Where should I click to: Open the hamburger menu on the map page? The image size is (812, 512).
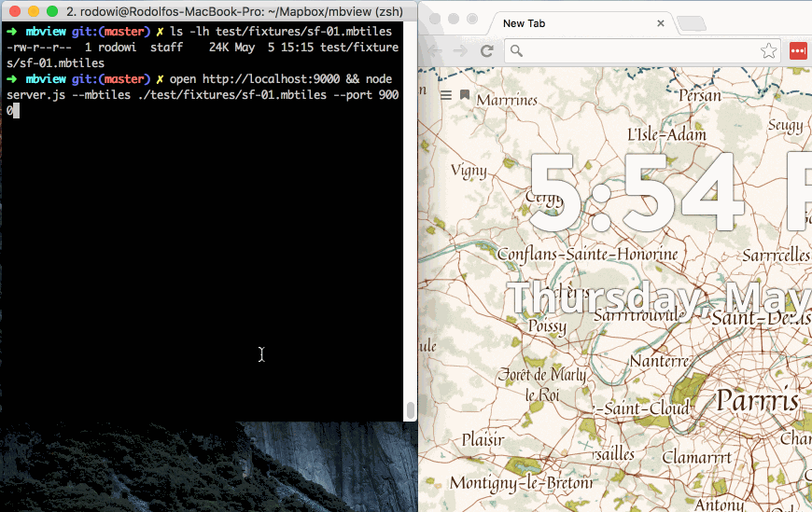(x=446, y=95)
